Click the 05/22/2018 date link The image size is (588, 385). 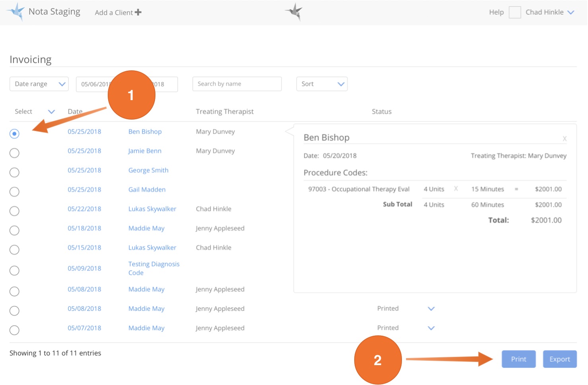click(x=84, y=209)
